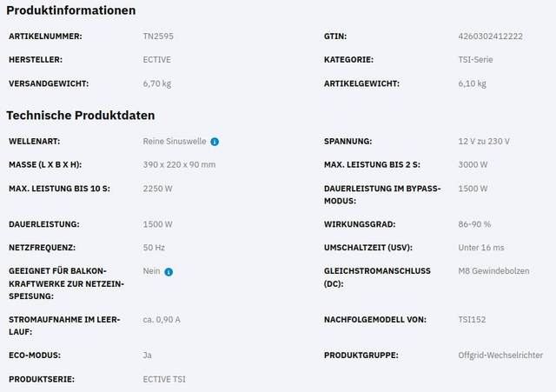
Task: Click the Technische Produktdaten heading
Action: [x=81, y=115]
